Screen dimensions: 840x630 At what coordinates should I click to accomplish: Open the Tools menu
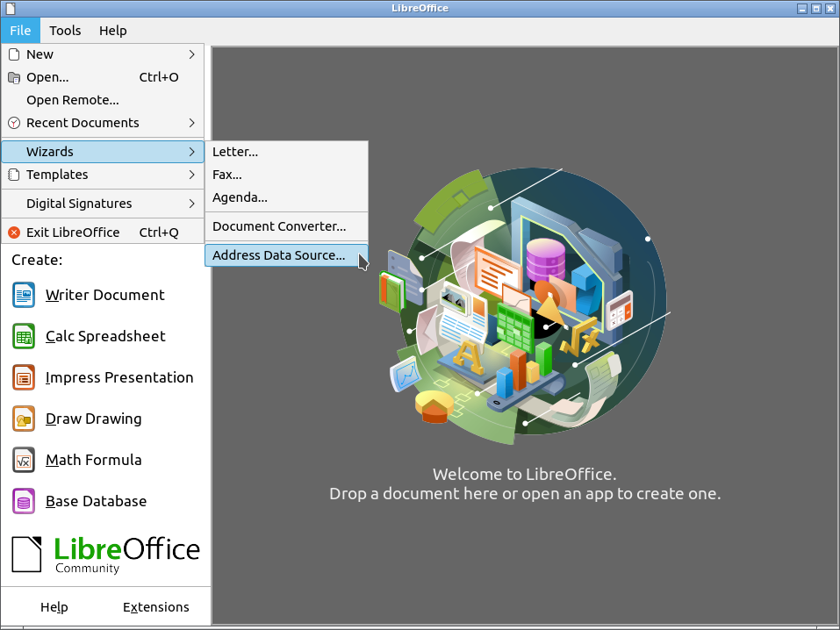tap(65, 31)
